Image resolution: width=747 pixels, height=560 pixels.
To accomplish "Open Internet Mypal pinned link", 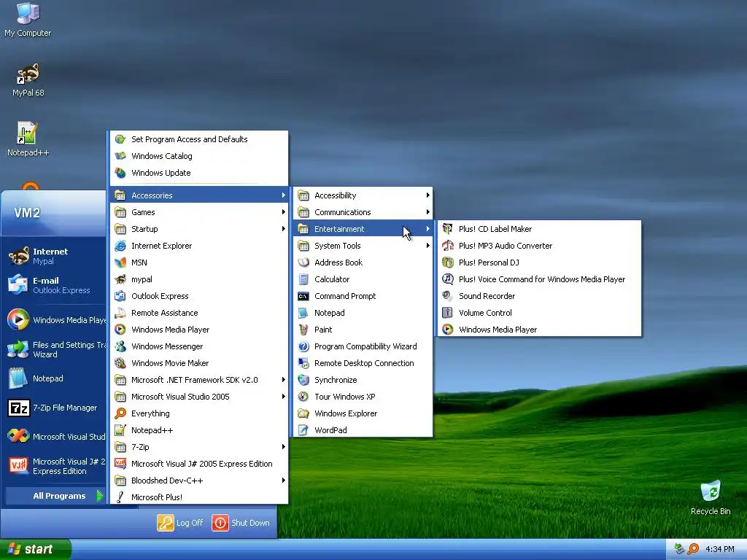I will point(54,256).
